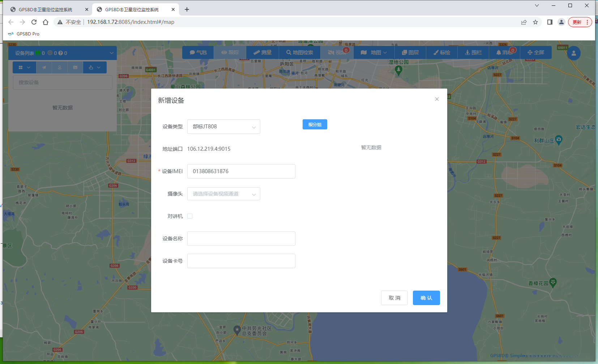This screenshot has height=364, width=598.
Task: Go back in browser history
Action: (11, 22)
